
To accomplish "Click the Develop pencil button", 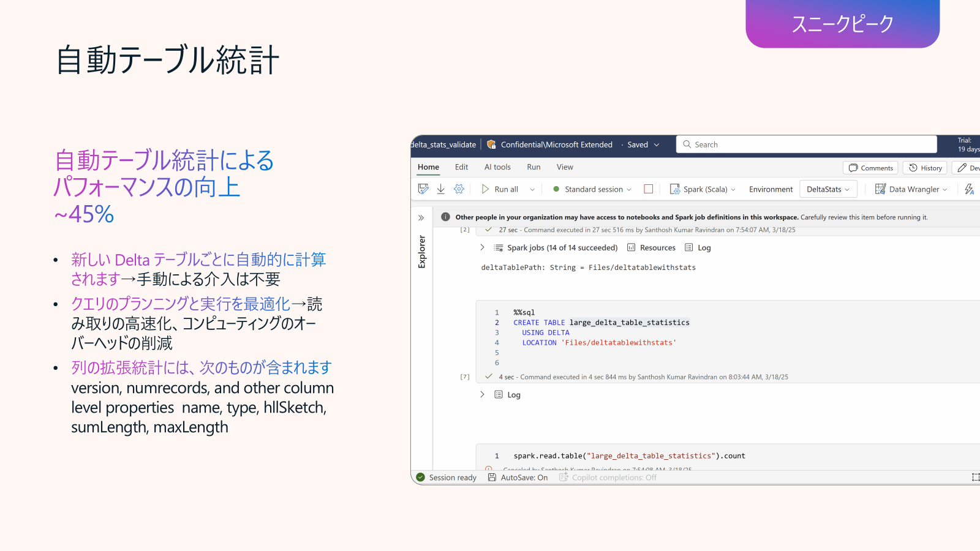I will [x=967, y=168].
